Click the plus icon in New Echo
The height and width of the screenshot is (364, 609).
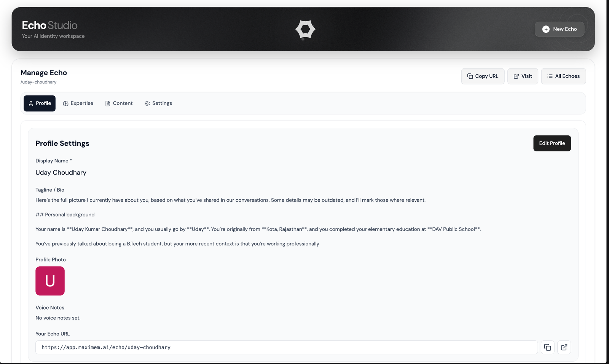(x=546, y=29)
